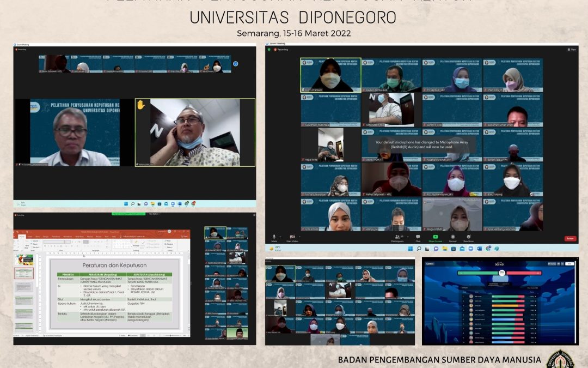Click the Notes button in PowerPoint status bar
The height and width of the screenshot is (368, 588).
coord(122,335)
